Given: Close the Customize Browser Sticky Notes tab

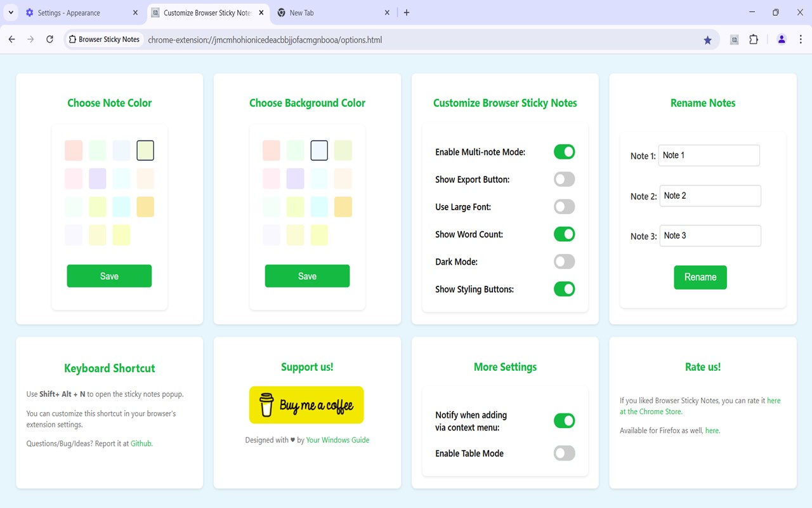Looking at the screenshot, I should (261, 13).
